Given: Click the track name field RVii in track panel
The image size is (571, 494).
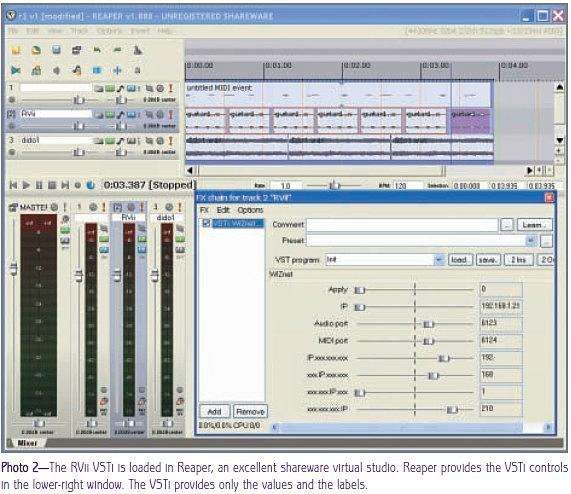Looking at the screenshot, I should [x=56, y=114].
